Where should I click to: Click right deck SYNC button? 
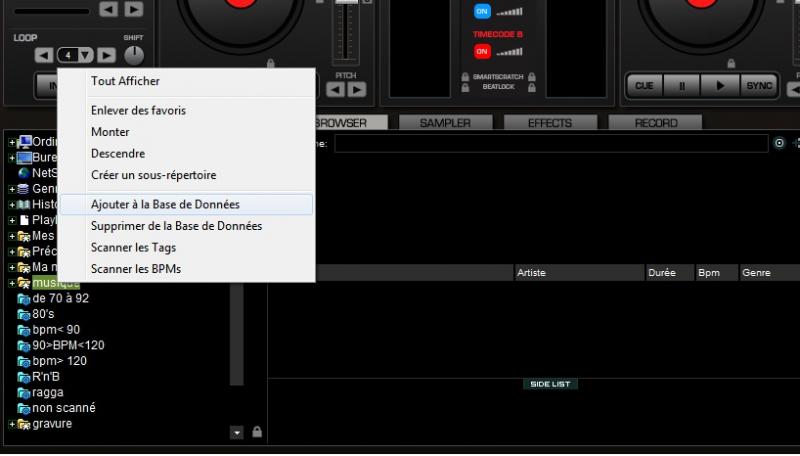(759, 86)
